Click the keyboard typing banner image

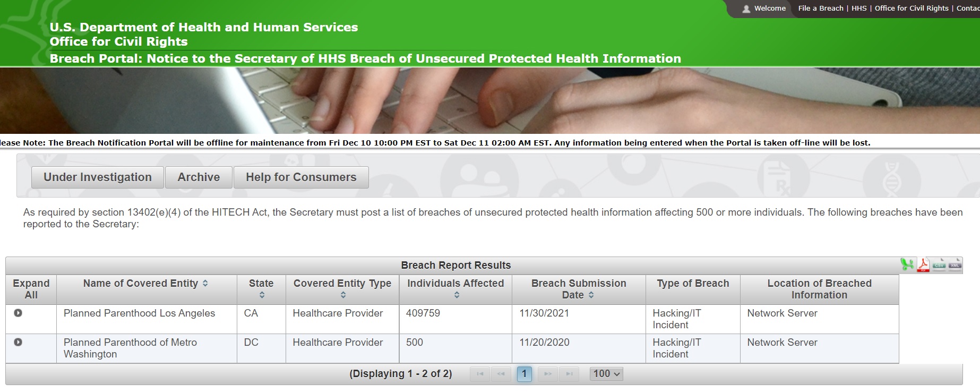(x=490, y=100)
